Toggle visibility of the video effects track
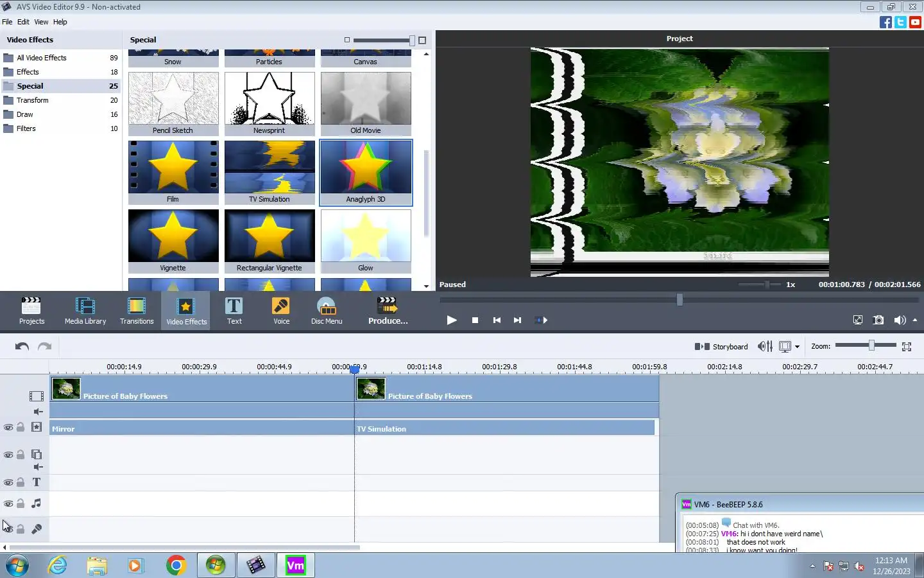The image size is (924, 578). tap(8, 427)
